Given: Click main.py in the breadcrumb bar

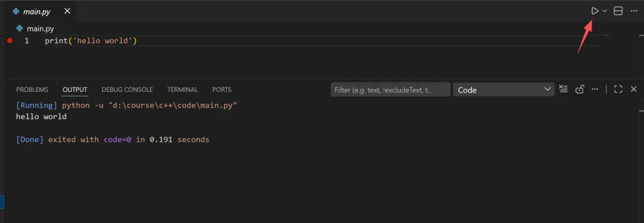Looking at the screenshot, I should 40,29.
